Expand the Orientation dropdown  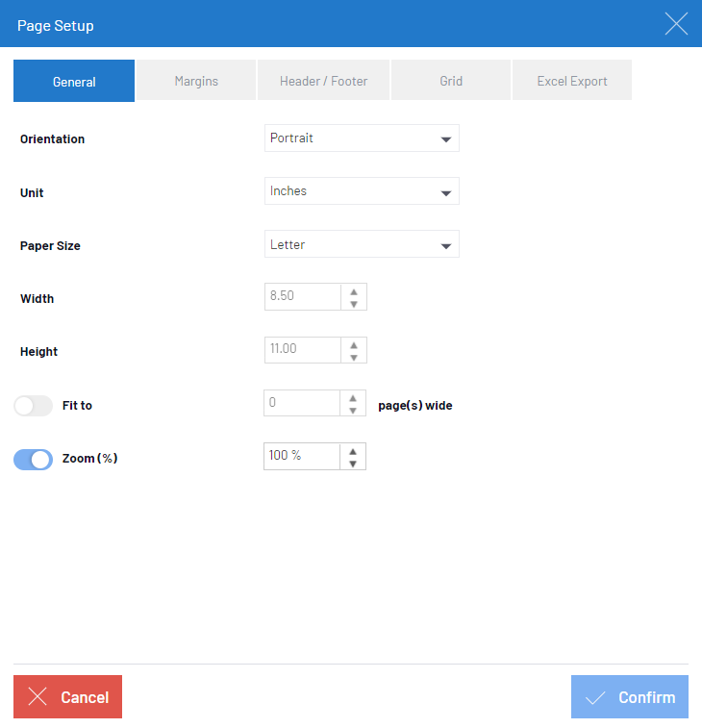tap(362, 138)
